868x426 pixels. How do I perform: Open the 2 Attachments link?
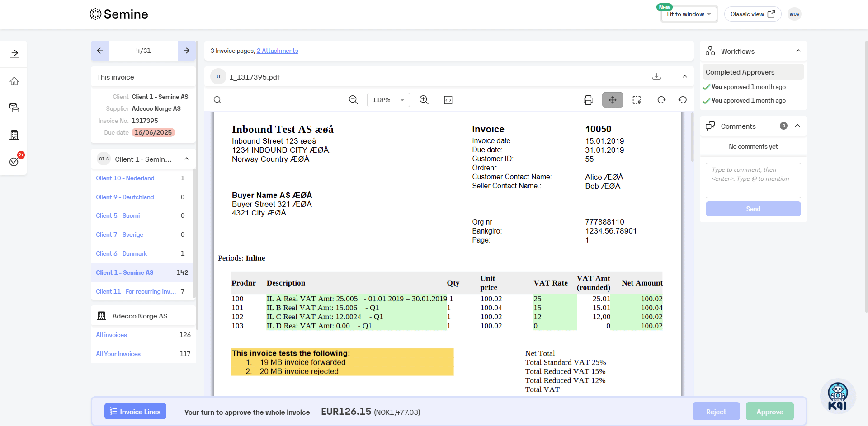[278, 51]
